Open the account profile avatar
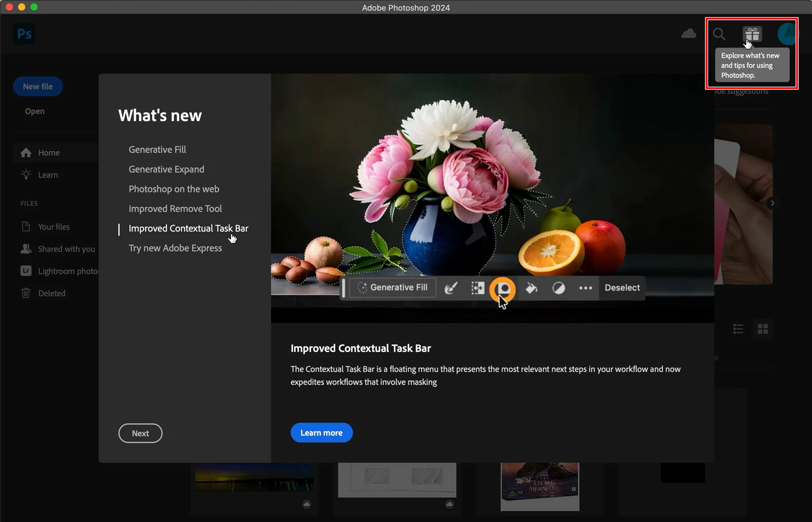Viewport: 812px width, 522px height. click(787, 34)
